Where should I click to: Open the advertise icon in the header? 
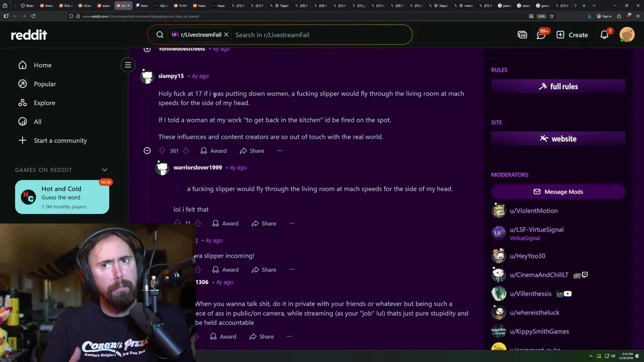pyautogui.click(x=522, y=35)
